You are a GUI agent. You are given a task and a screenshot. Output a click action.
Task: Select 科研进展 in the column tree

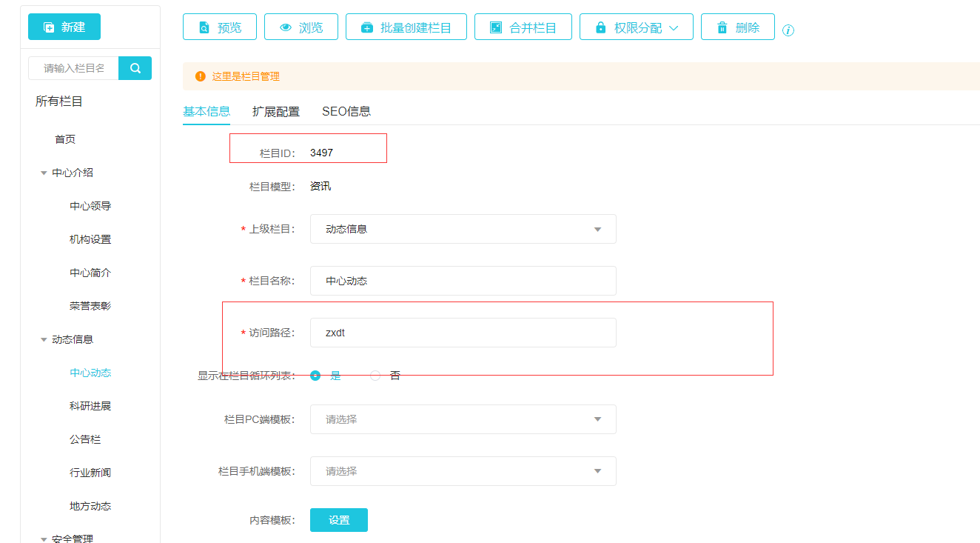pos(90,406)
